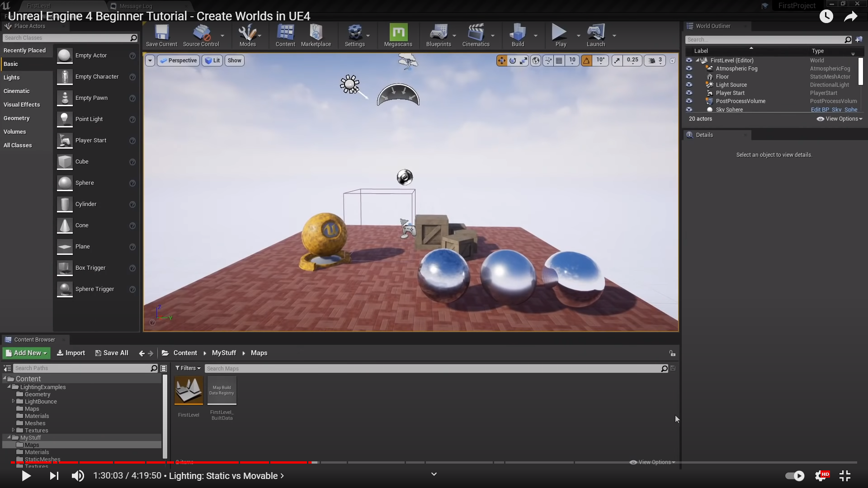Click the Import button
The image size is (868, 488).
click(x=71, y=353)
